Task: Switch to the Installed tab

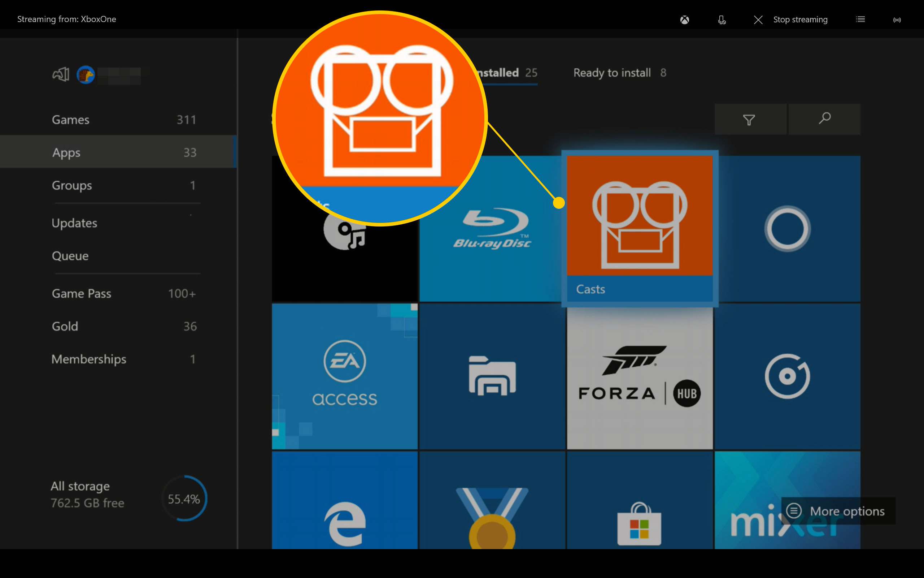Action: tap(508, 73)
